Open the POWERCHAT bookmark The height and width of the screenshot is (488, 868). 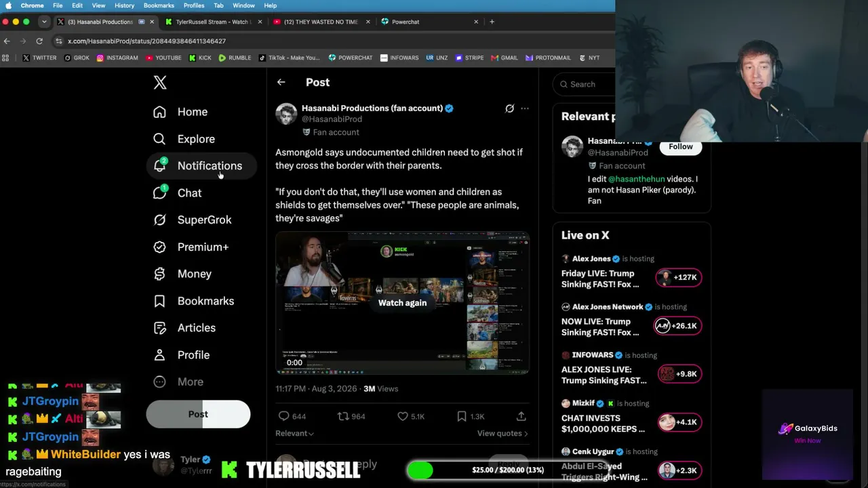coord(351,58)
